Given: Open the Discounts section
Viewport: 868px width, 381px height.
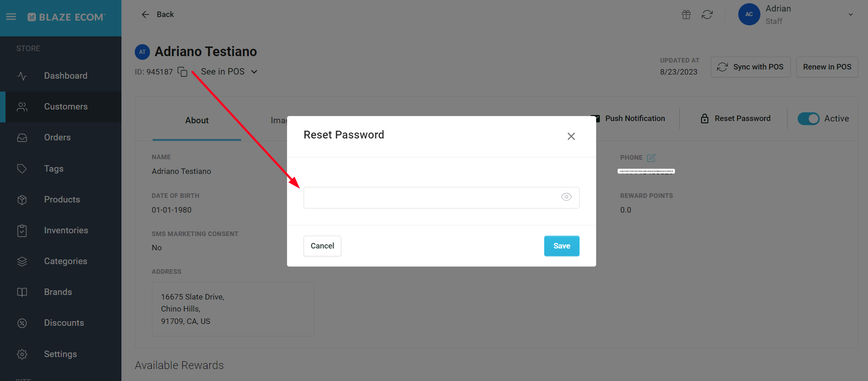Looking at the screenshot, I should pyautogui.click(x=64, y=323).
